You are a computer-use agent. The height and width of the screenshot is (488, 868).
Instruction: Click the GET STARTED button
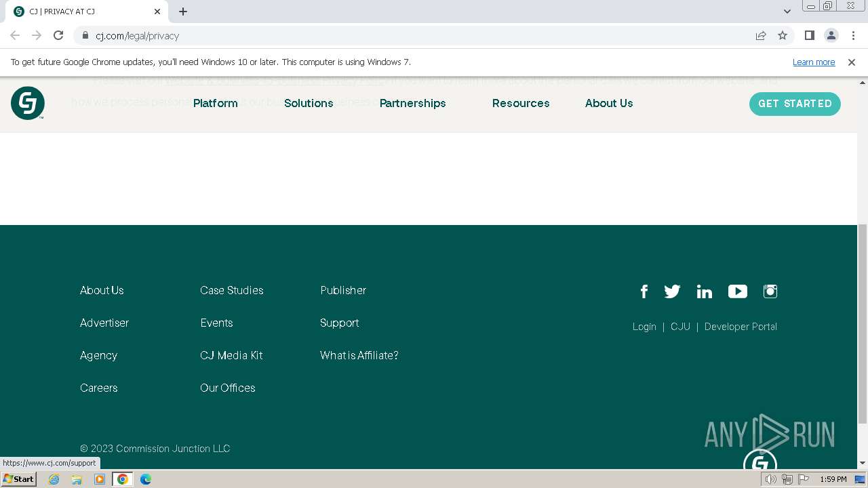click(795, 104)
